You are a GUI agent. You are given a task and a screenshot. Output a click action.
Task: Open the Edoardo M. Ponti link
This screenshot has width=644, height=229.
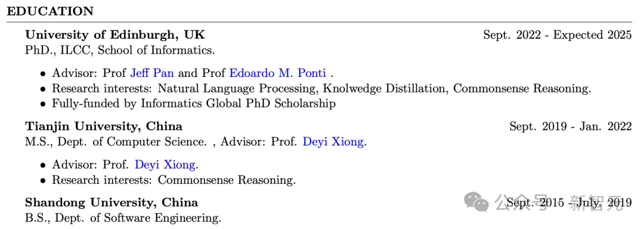click(x=278, y=73)
